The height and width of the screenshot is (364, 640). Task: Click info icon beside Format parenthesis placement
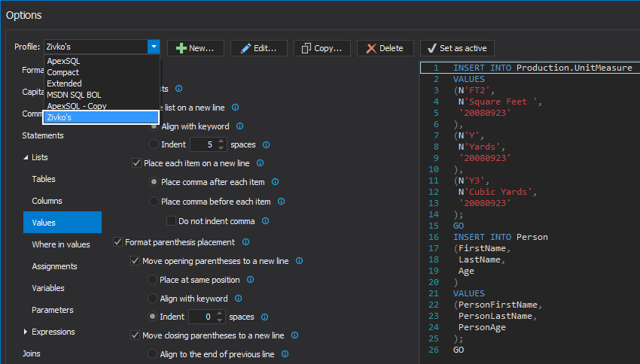[246, 242]
